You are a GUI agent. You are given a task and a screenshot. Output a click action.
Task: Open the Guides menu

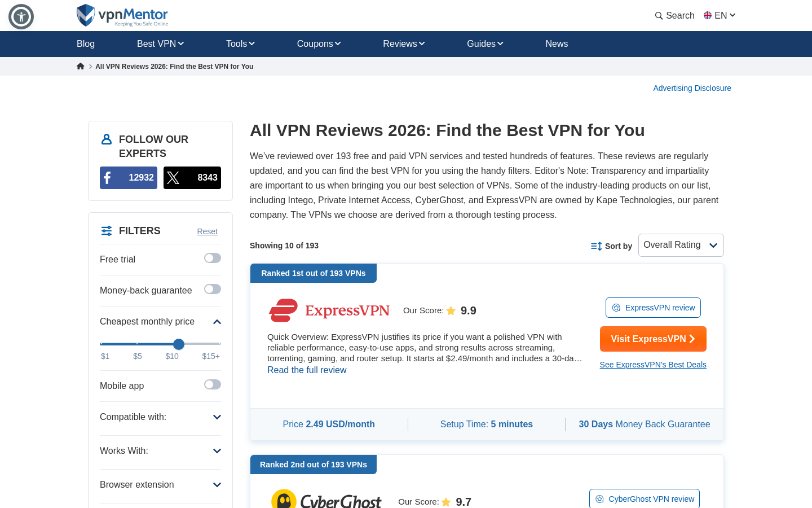[485, 43]
